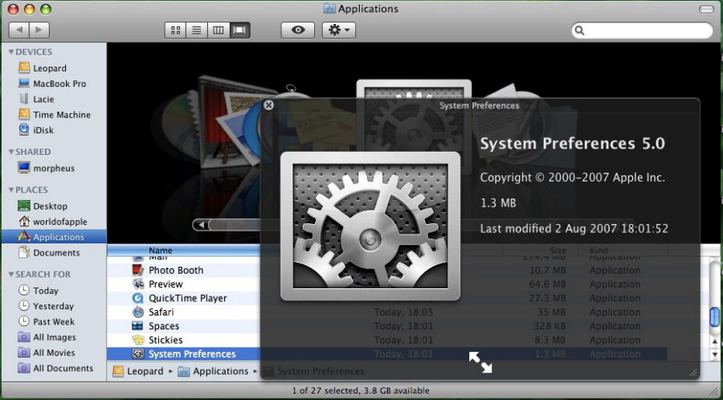
Task: Click Stickies icon in list
Action: (138, 340)
